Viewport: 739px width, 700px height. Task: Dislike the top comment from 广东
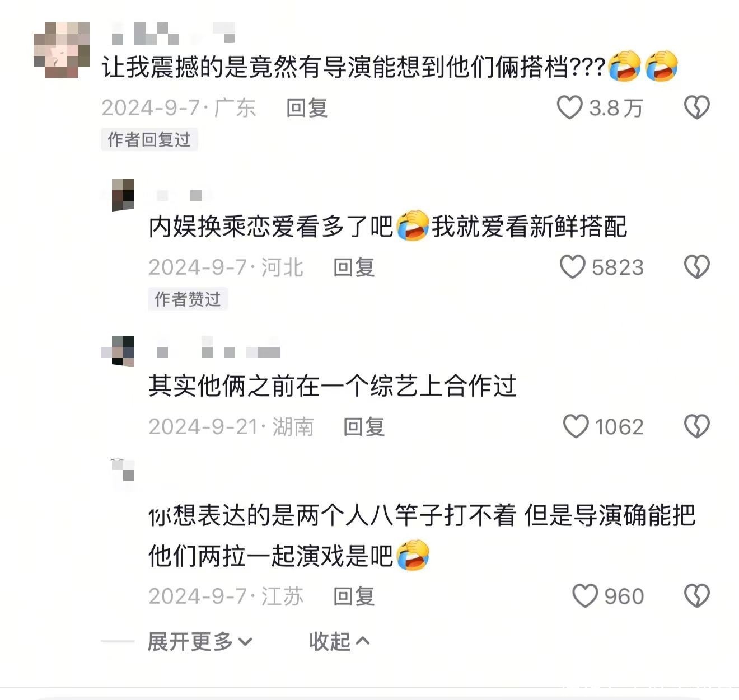click(697, 107)
